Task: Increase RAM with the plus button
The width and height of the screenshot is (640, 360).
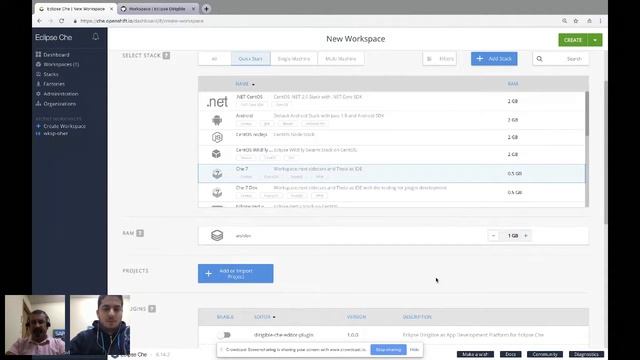Action: pyautogui.click(x=526, y=236)
